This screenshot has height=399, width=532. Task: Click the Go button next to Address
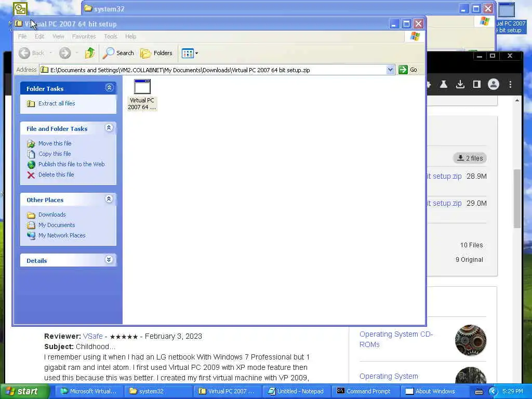[x=408, y=70]
